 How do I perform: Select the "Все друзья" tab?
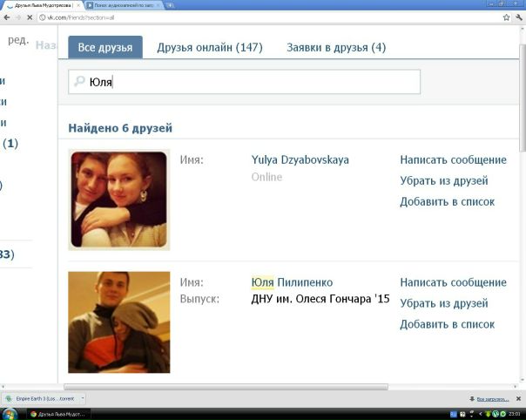(105, 47)
